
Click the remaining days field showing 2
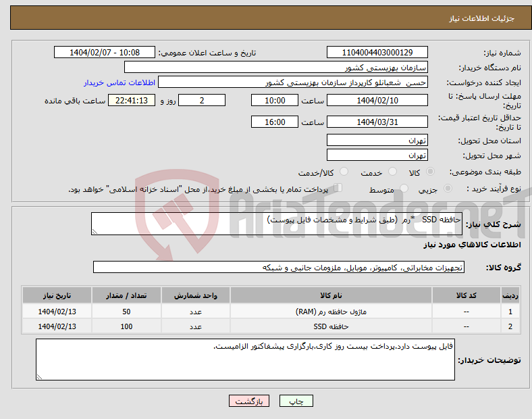pos(202,100)
